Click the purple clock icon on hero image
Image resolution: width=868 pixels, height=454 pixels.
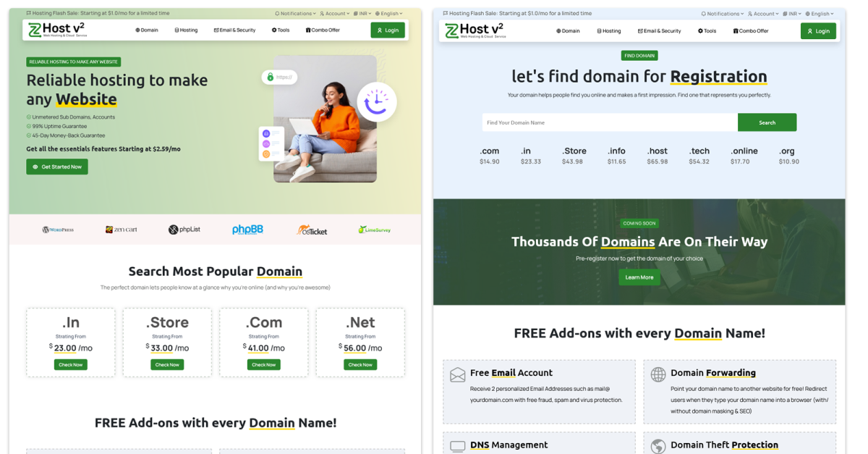[x=376, y=102]
